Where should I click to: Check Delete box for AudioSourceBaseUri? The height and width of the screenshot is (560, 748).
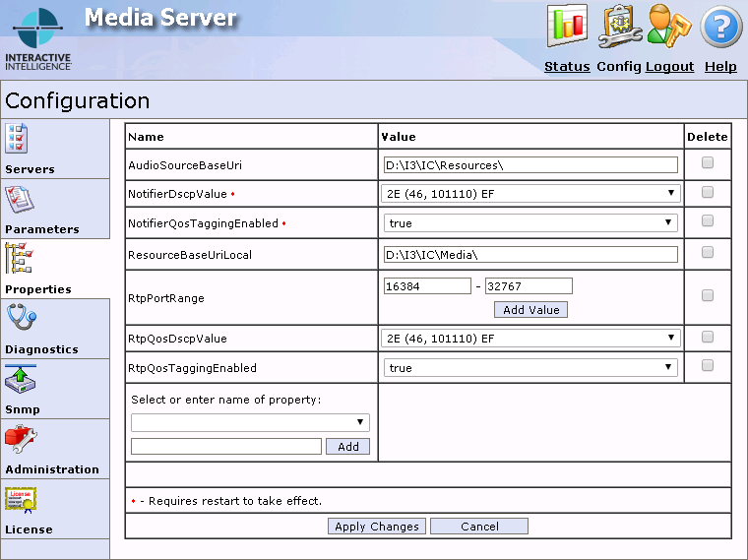click(x=707, y=164)
